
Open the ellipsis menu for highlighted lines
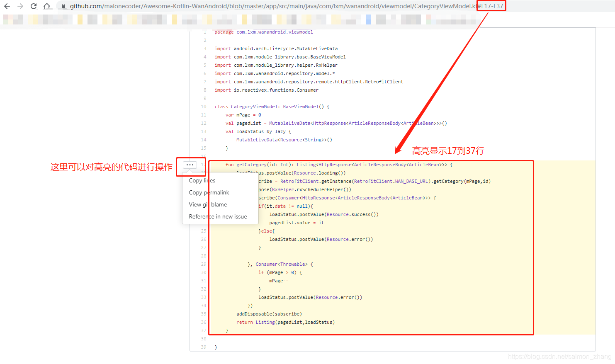190,165
